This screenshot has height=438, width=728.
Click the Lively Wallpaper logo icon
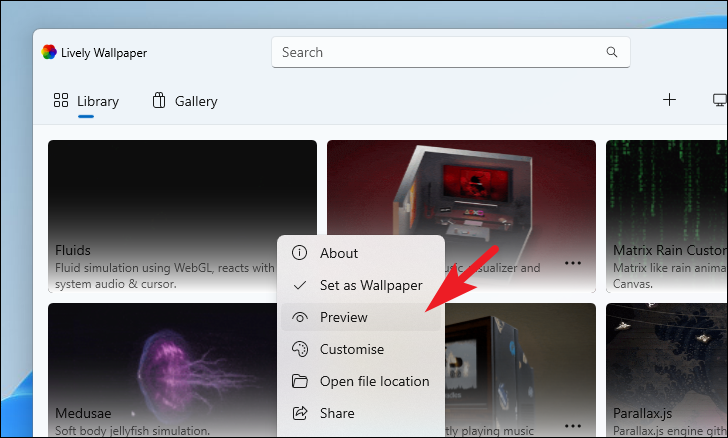tap(49, 52)
